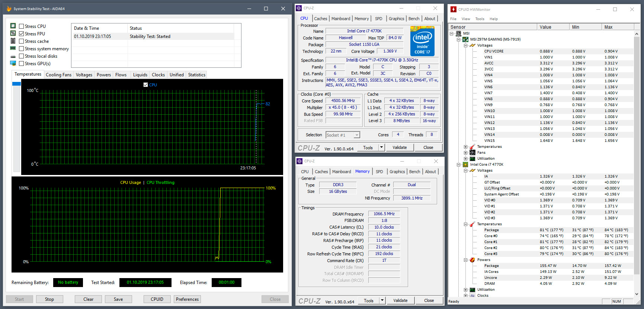
Task: Open the Tools menu in HWMonitor menu bar
Action: (x=480, y=19)
